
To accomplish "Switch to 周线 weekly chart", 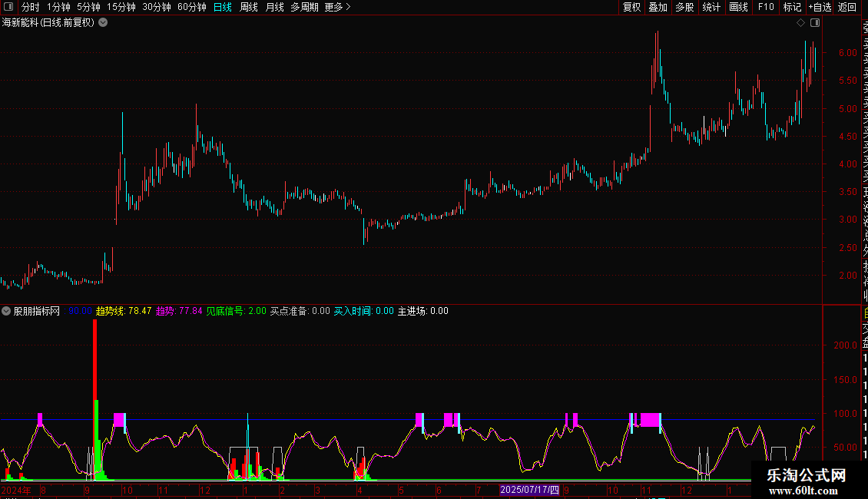I will tap(249, 7).
